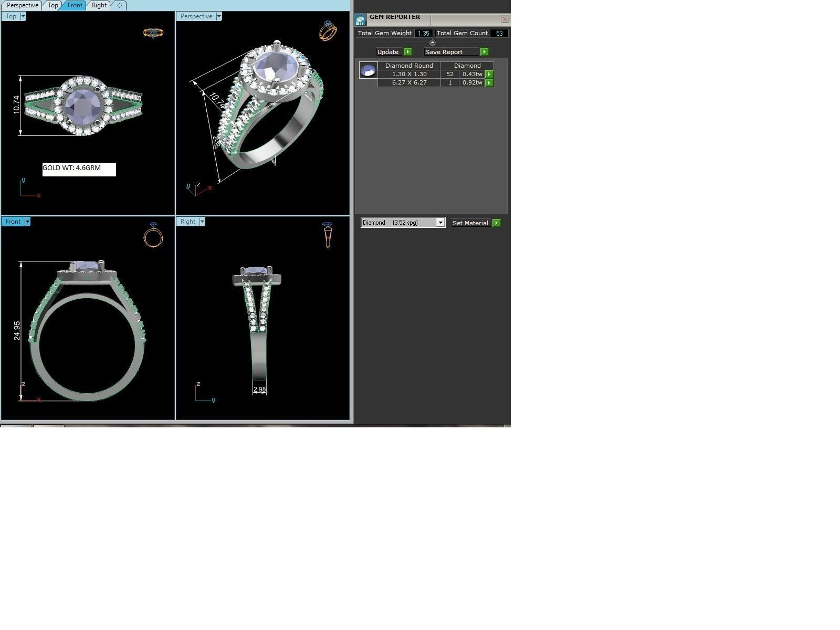The height and width of the screenshot is (630, 840).
Task: Click the Diamond material column header
Action: coord(467,66)
